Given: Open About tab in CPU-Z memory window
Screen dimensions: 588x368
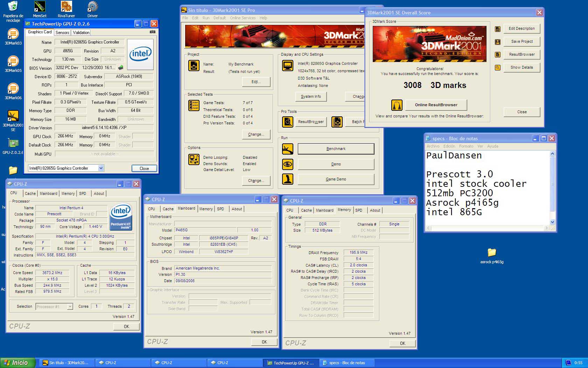Looking at the screenshot, I should [x=375, y=210].
